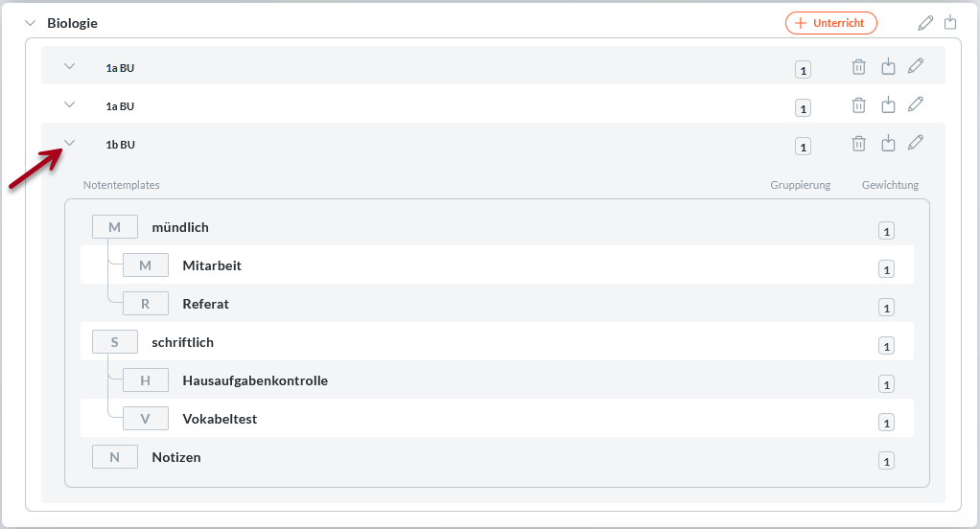Viewport: 980px width, 529px height.
Task: Select the Referat template entry
Action: 205,304
